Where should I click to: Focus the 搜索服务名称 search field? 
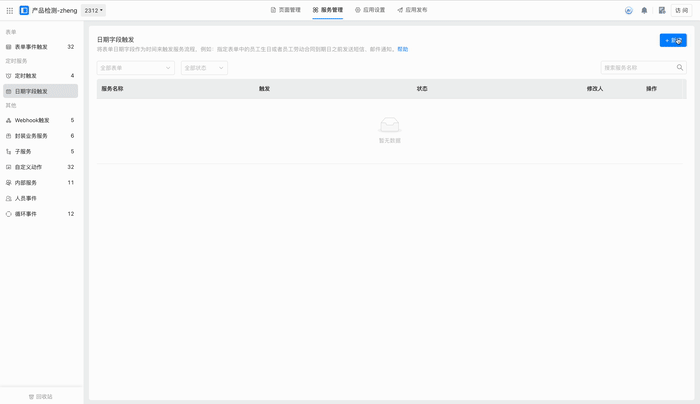(638, 68)
